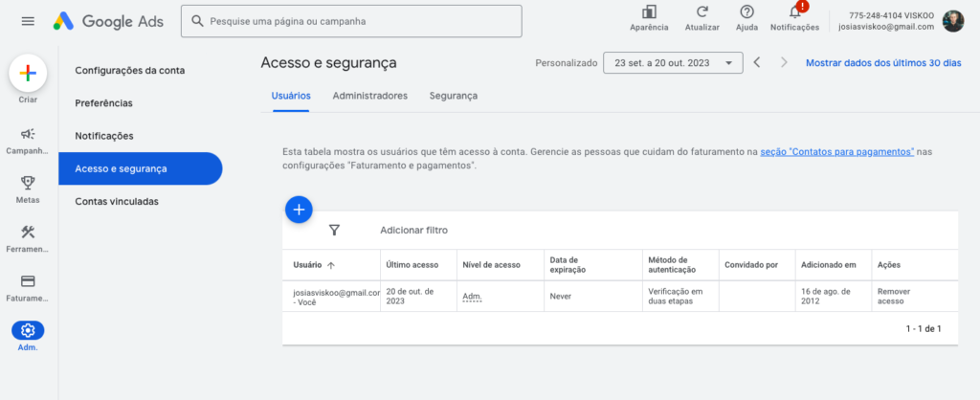Switch to the Administradores tab

(x=370, y=96)
